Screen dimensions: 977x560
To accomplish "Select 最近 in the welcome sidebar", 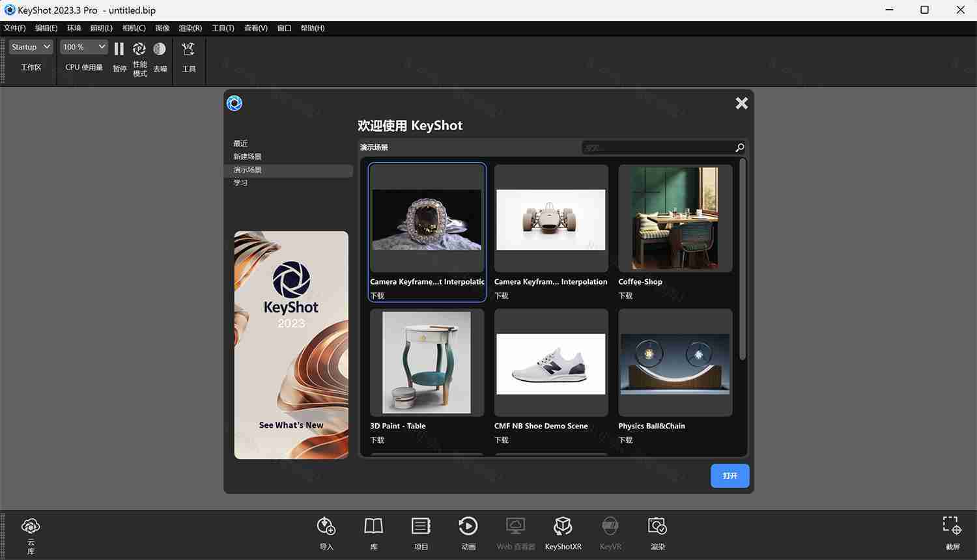I will [x=240, y=143].
